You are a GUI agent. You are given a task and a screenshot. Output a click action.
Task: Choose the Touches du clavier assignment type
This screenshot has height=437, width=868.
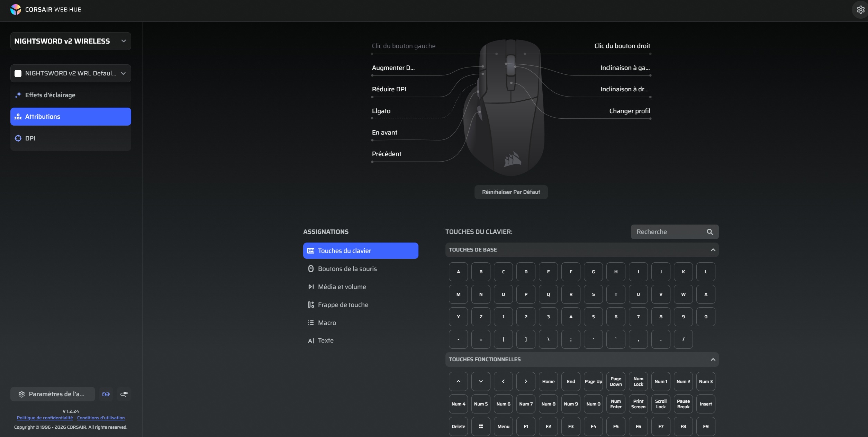tap(361, 251)
